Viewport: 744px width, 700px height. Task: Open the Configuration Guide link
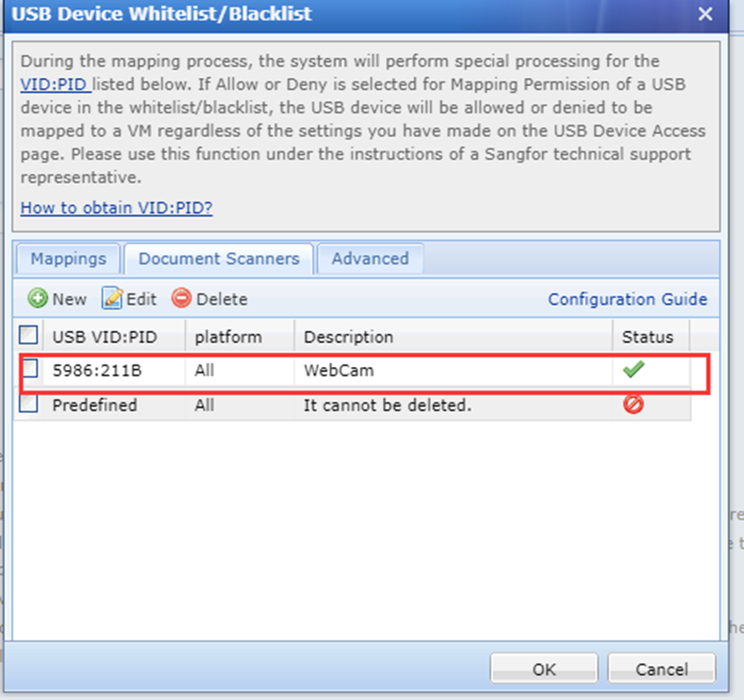[x=627, y=299]
